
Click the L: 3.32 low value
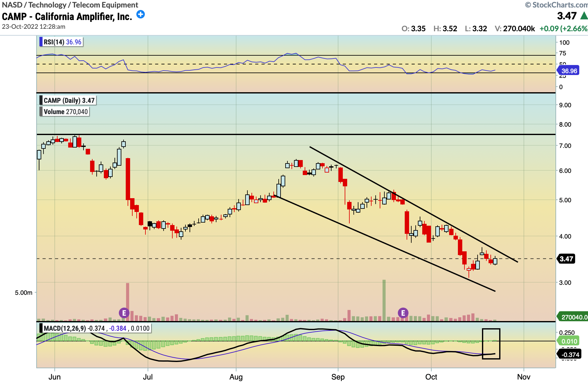click(x=476, y=29)
